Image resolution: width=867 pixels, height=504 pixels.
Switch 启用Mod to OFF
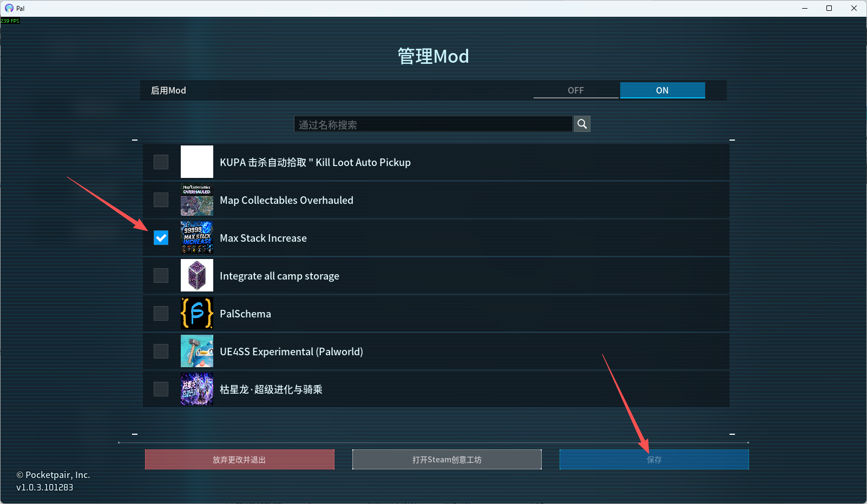click(576, 90)
